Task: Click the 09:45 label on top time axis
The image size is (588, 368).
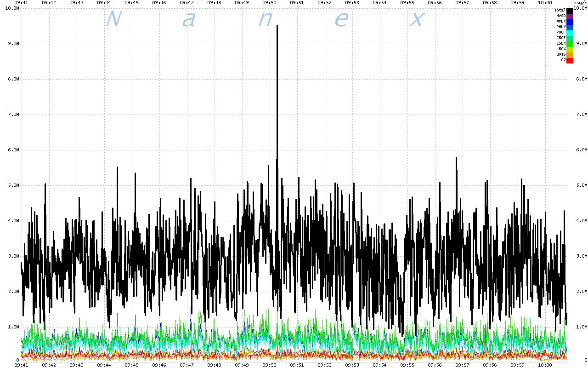Action: (x=131, y=2)
